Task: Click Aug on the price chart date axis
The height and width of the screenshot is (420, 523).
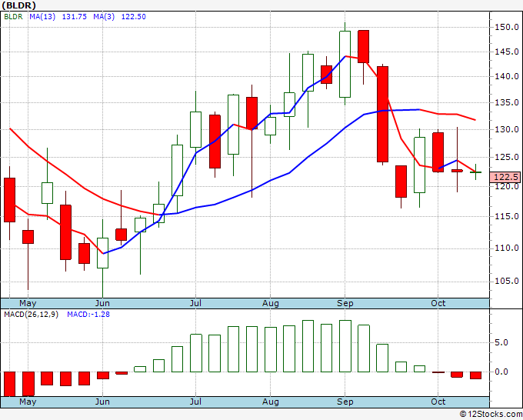Action: click(271, 303)
